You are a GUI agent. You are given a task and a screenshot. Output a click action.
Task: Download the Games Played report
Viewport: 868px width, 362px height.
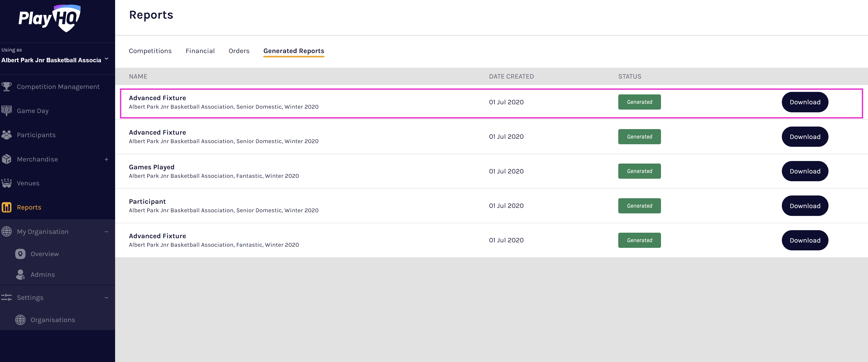[805, 171]
